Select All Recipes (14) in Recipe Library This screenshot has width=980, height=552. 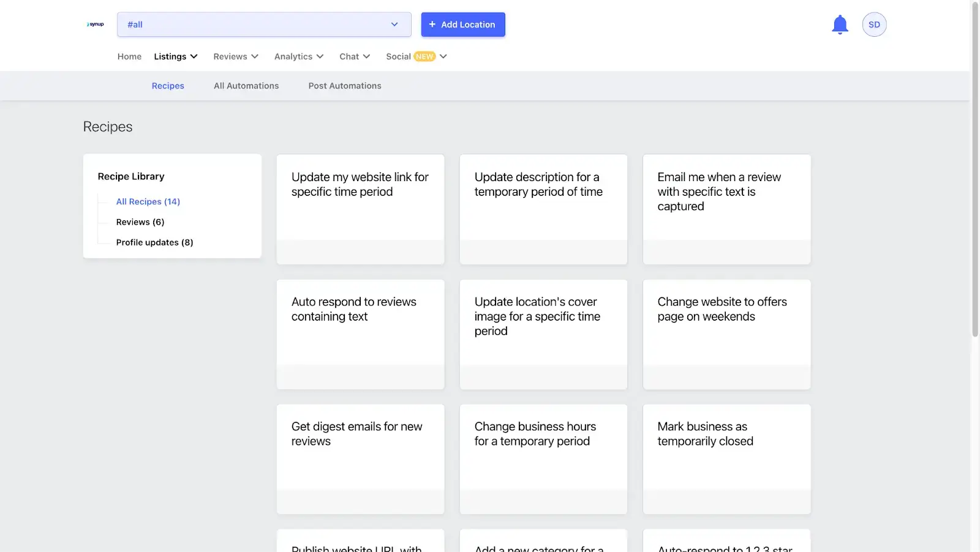148,201
